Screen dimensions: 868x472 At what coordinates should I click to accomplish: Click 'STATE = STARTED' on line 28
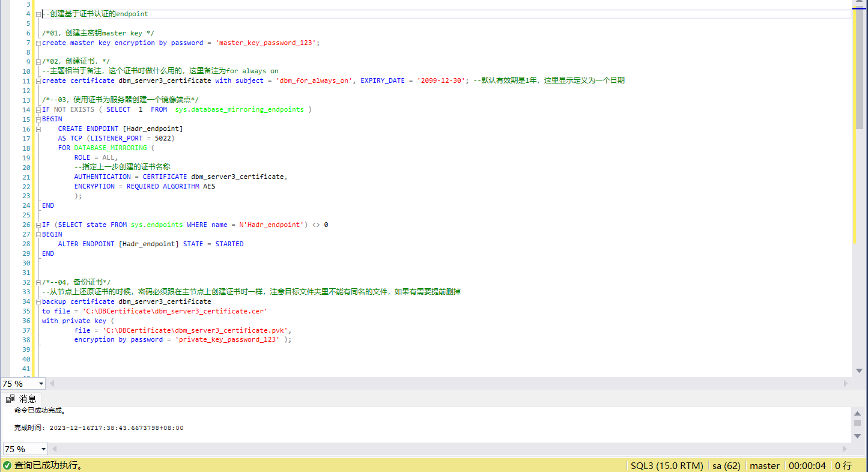(213, 244)
